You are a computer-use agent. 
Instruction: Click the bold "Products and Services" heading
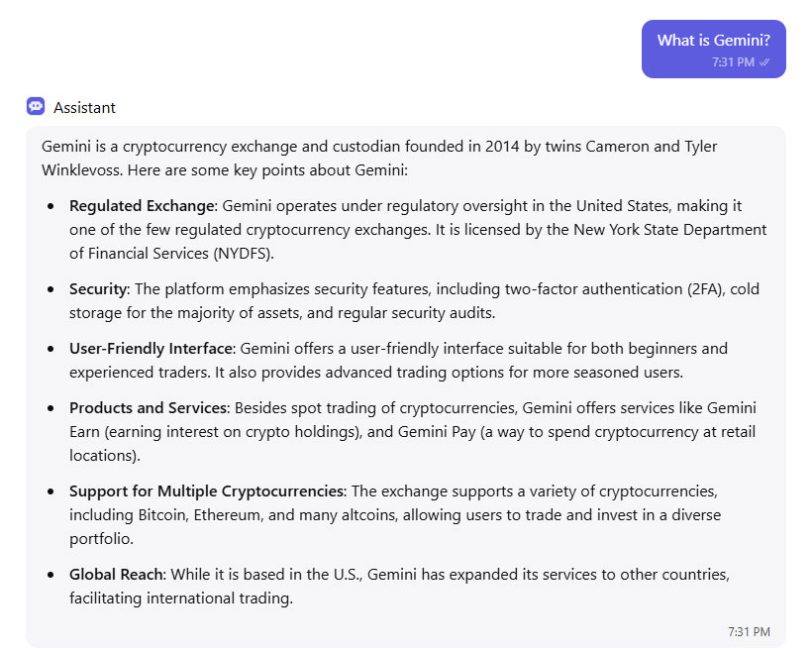[x=148, y=408]
